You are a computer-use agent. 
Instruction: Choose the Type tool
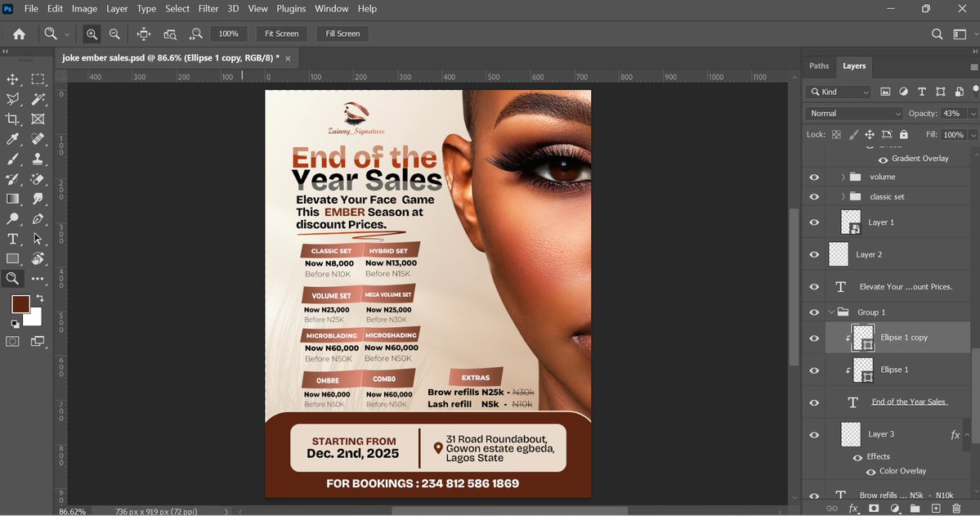(11, 239)
